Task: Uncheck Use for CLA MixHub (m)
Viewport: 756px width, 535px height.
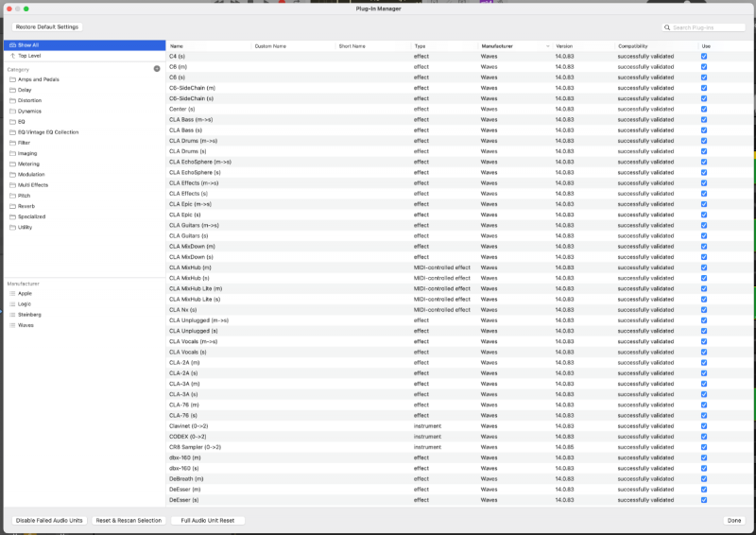Action: point(704,267)
